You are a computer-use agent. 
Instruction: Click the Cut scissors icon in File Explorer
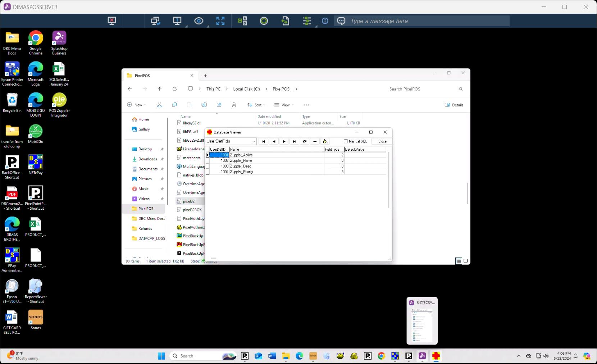click(x=159, y=105)
